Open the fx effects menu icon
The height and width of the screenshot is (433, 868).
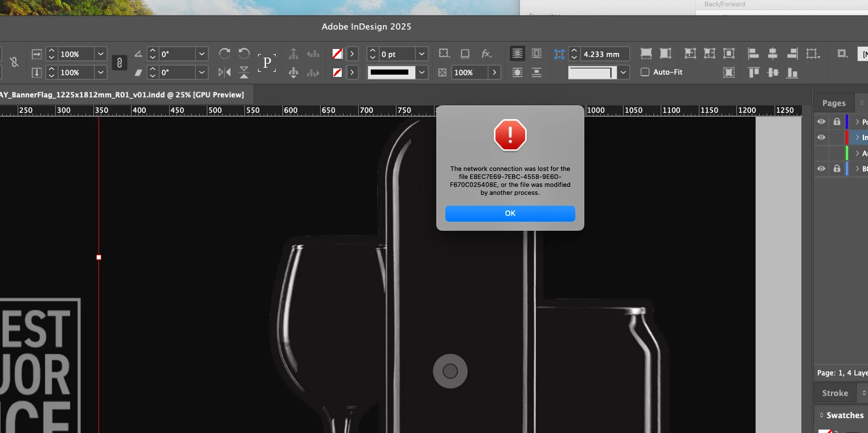coord(486,54)
